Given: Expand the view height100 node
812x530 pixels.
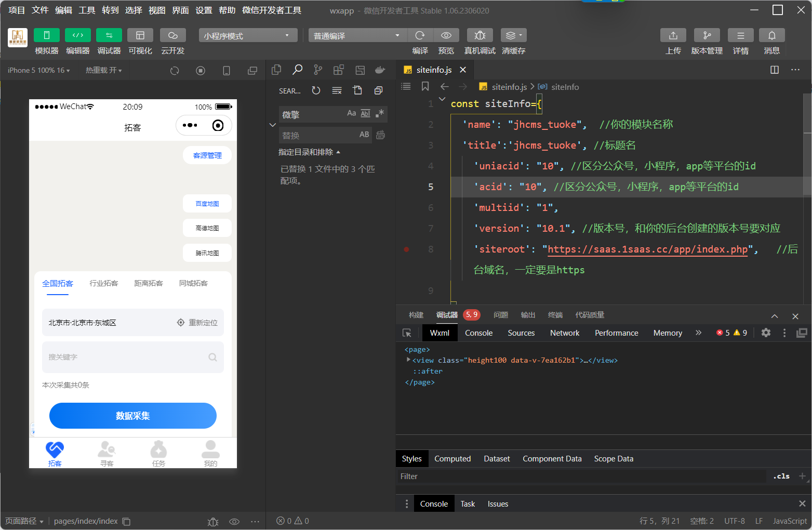Looking at the screenshot, I should click(x=408, y=360).
